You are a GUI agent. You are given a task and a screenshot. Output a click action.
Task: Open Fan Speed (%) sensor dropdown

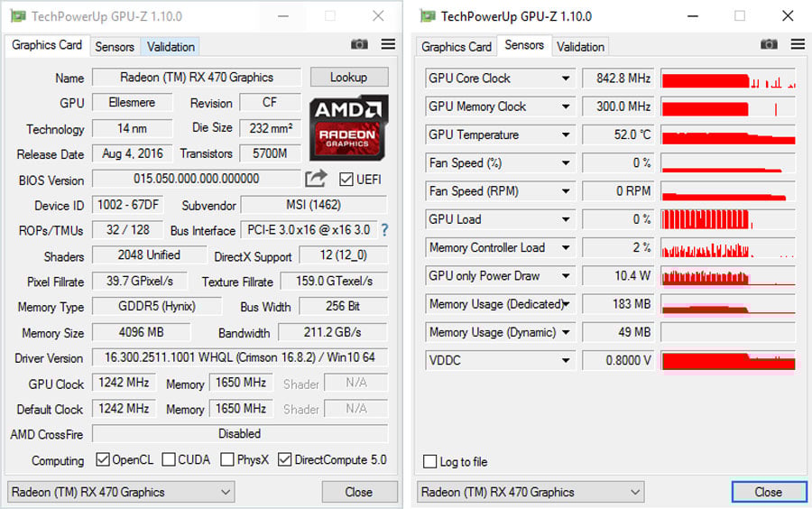pyautogui.click(x=566, y=163)
